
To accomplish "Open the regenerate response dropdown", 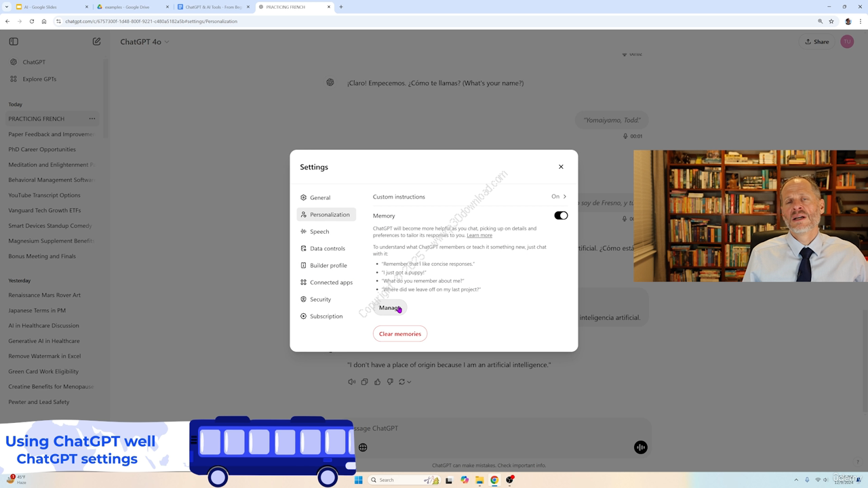I will (405, 382).
